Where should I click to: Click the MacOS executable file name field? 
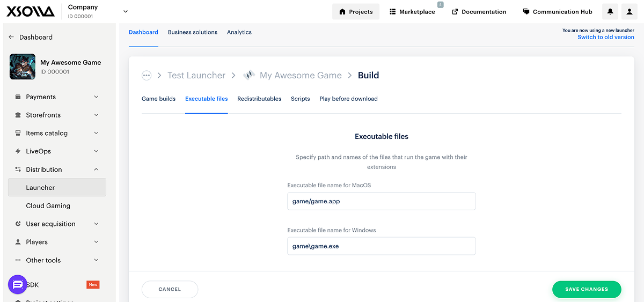(x=381, y=201)
